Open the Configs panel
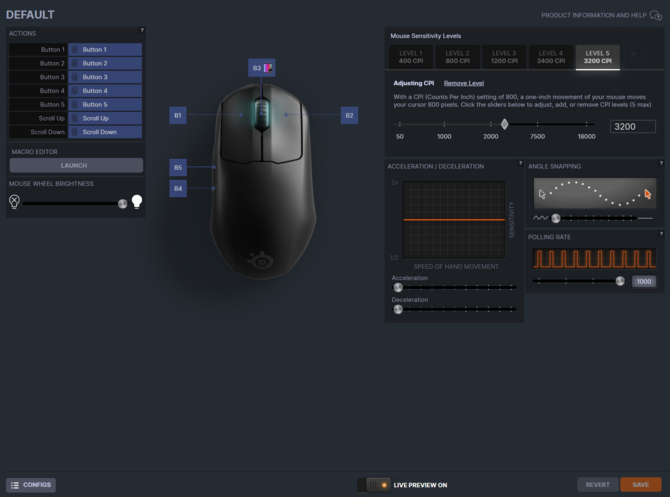The height and width of the screenshot is (497, 670). pos(31,485)
